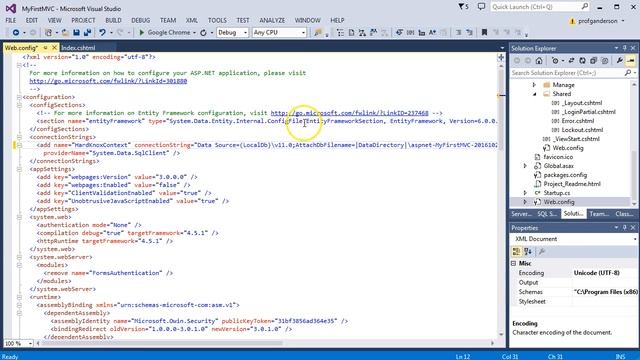The image size is (640, 360).
Task: Collapse the configuration element outline
Action: coord(19,97)
